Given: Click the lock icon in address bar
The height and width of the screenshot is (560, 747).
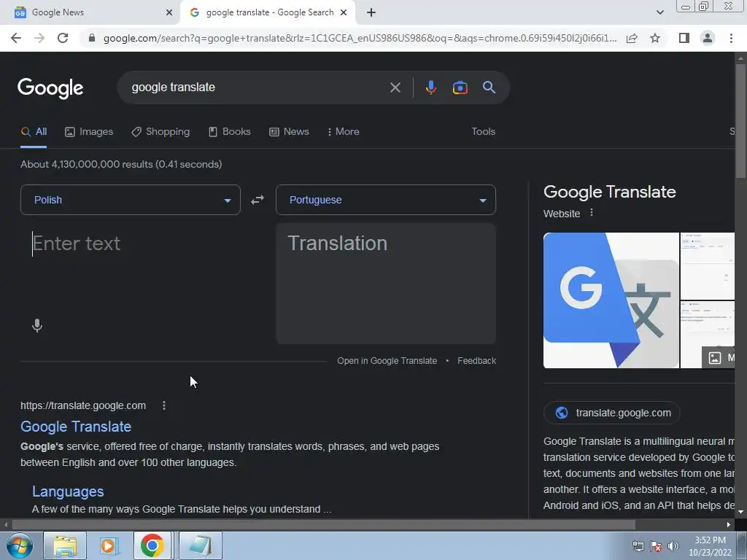Looking at the screenshot, I should (92, 38).
